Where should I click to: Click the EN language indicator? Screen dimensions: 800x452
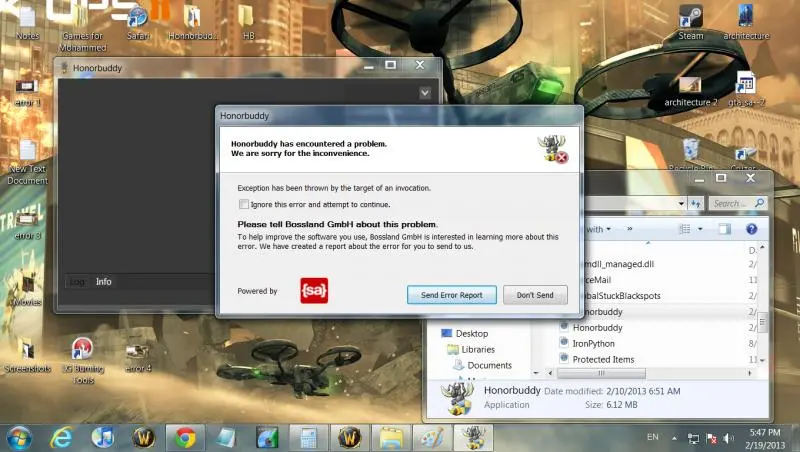tap(653, 437)
